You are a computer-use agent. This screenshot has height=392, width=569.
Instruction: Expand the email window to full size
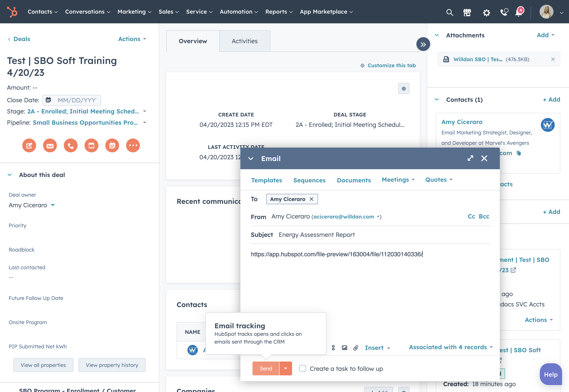click(470, 158)
